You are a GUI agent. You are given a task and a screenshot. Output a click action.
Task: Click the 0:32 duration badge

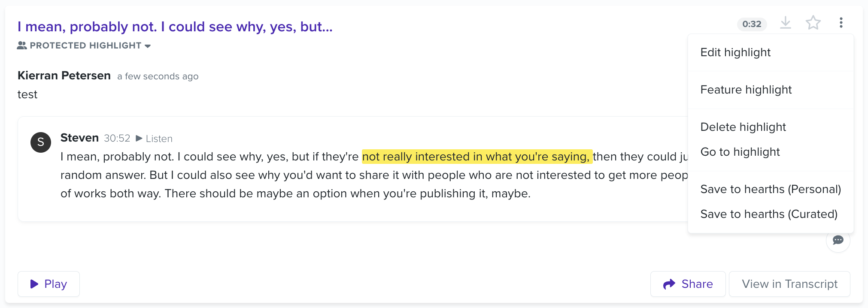752,24
